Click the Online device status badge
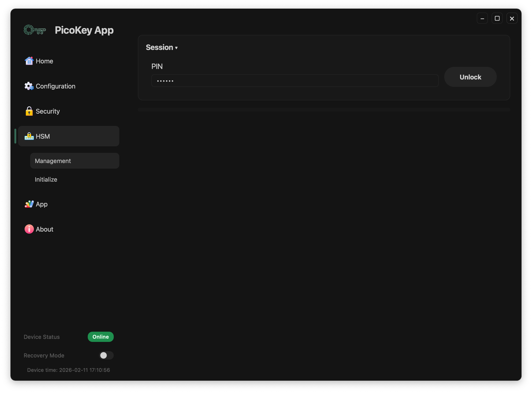The image size is (532, 393). point(101,337)
